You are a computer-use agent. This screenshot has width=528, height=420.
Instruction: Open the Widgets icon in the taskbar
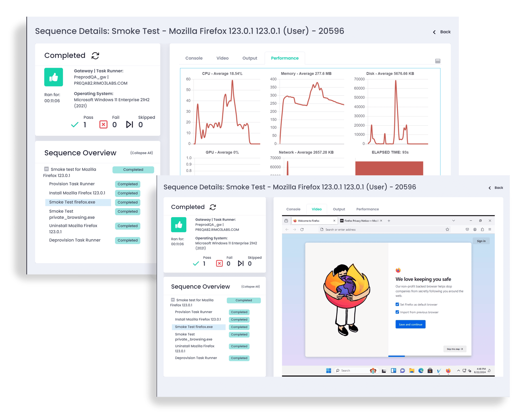coord(393,371)
